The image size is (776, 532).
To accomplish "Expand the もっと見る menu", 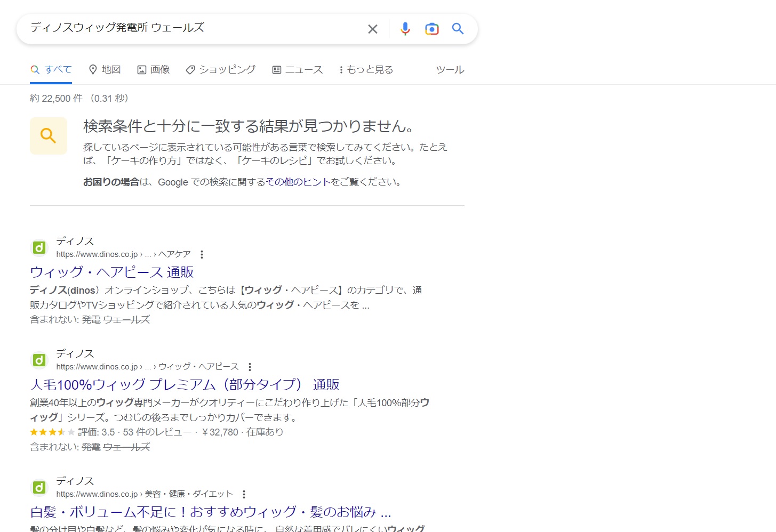I will click(366, 70).
